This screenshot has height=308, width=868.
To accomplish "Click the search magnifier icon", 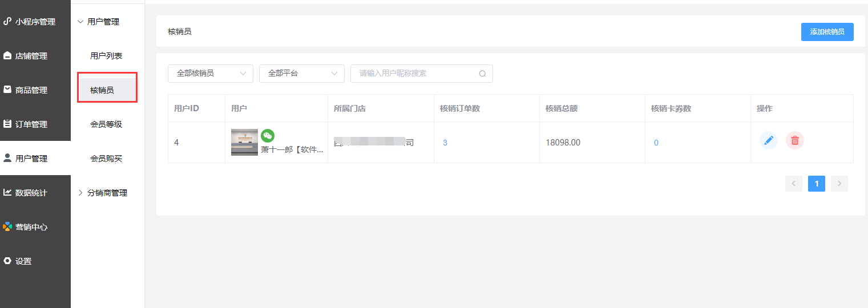I will 482,74.
